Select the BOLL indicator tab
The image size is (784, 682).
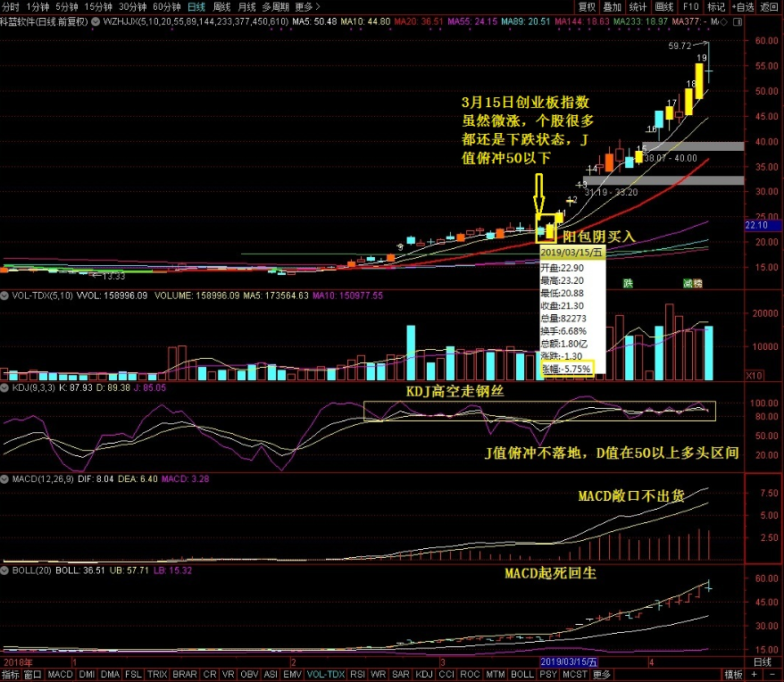[522, 675]
